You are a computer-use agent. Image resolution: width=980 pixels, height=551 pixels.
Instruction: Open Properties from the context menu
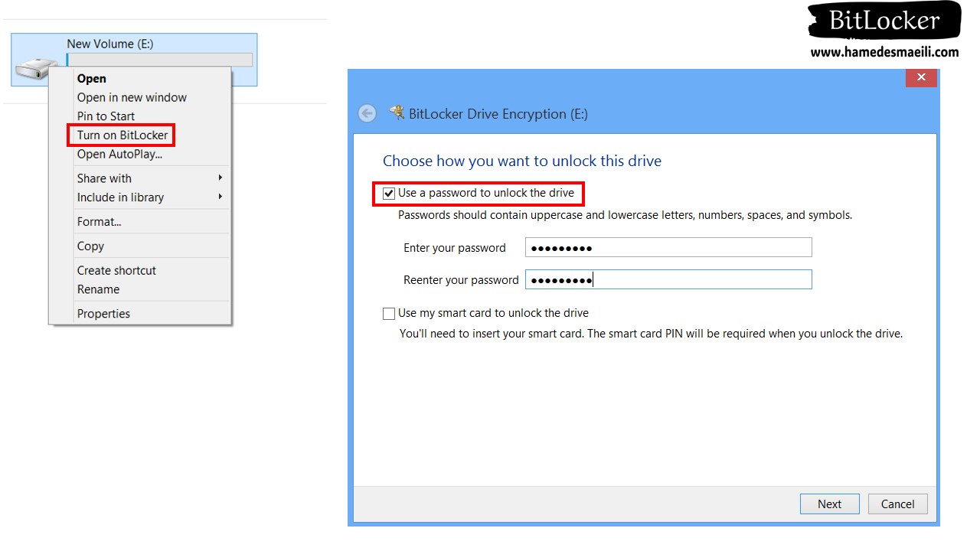140,314
